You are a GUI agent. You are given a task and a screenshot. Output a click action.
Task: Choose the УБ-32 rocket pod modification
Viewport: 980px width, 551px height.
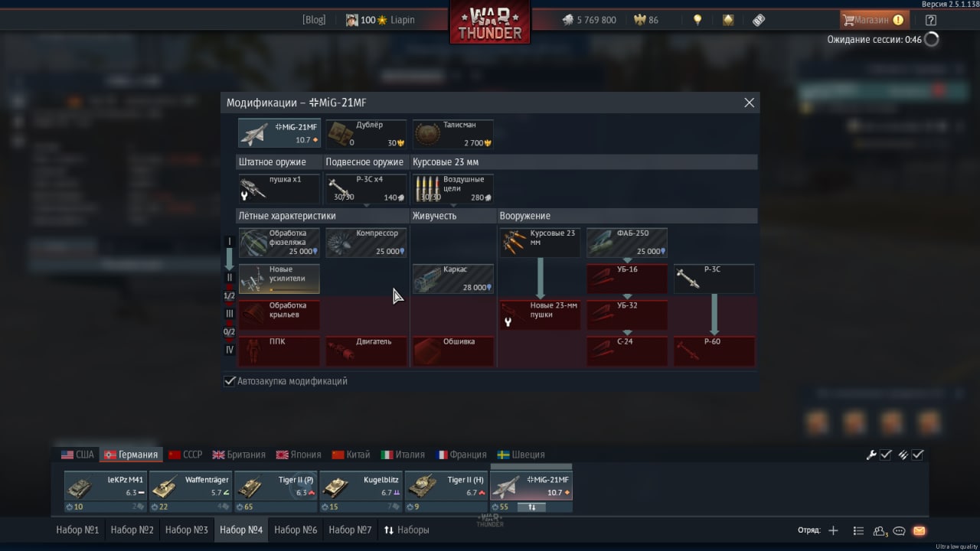click(627, 315)
